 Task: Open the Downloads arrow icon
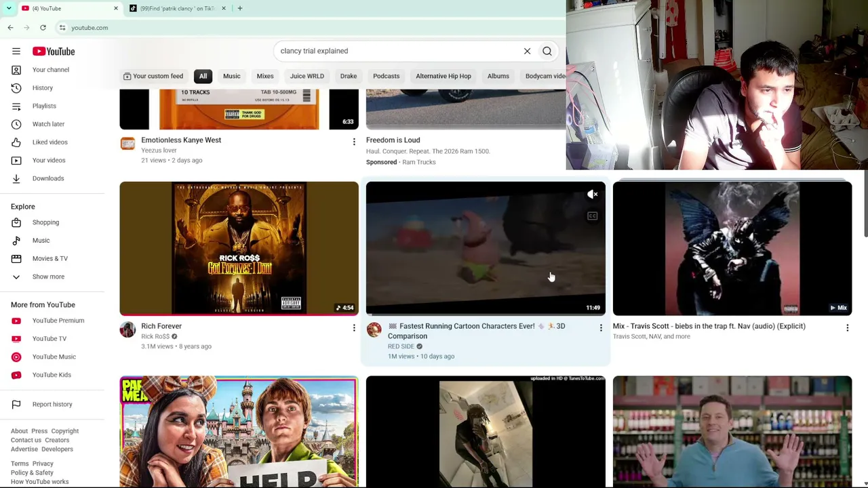tap(16, 178)
